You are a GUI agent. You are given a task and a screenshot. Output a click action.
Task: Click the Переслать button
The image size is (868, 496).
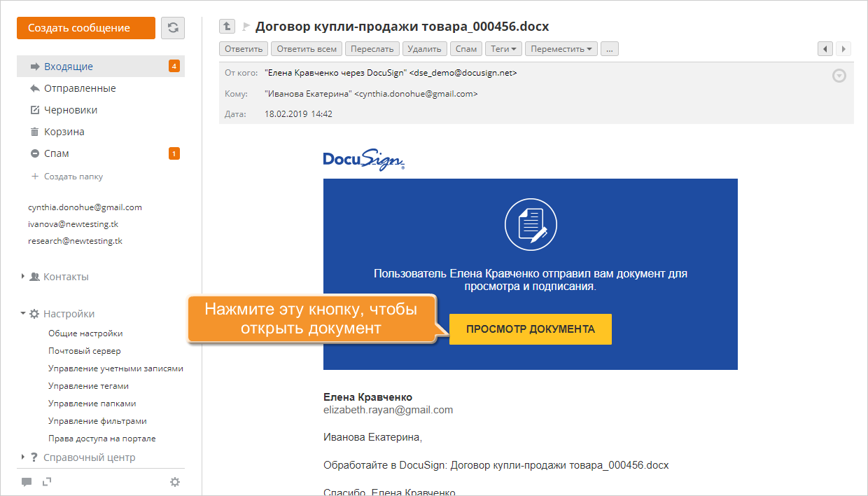click(x=373, y=49)
